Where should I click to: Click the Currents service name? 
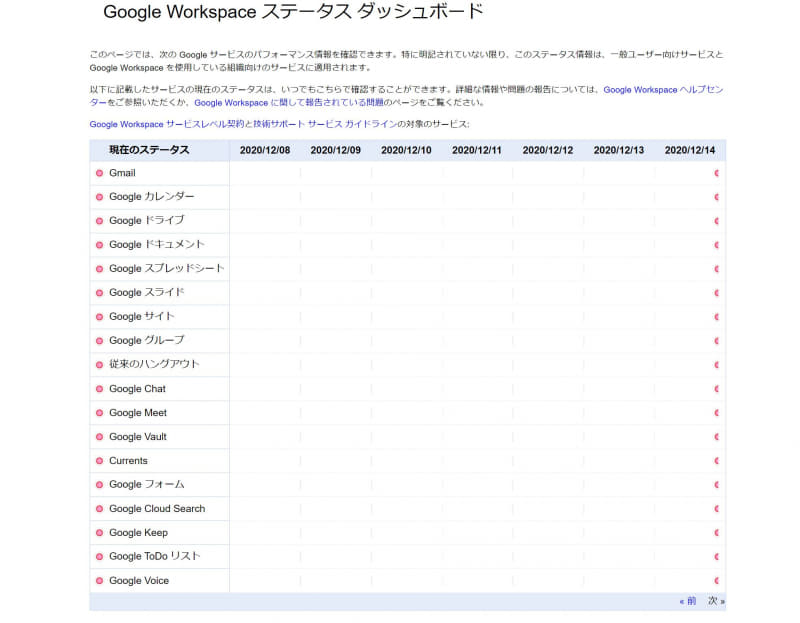[128, 461]
